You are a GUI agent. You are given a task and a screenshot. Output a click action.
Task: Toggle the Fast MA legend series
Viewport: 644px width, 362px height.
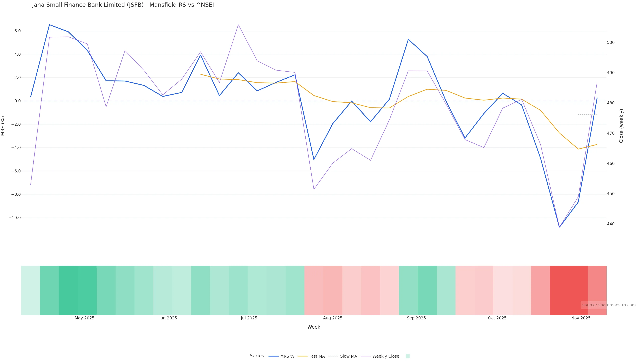pos(317,356)
